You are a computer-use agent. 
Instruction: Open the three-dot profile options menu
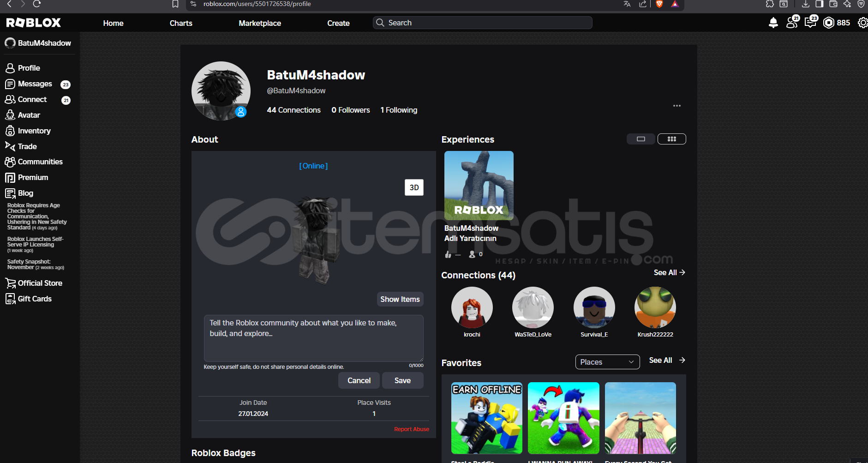point(677,106)
